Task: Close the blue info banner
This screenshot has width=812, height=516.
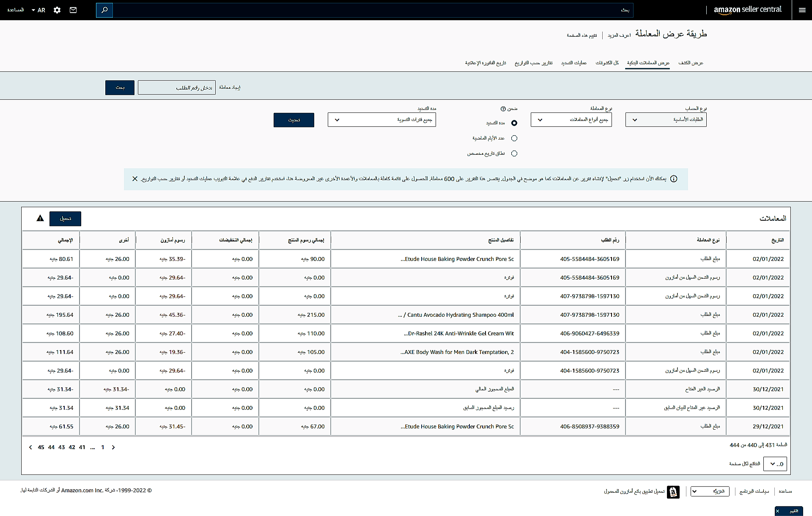Action: coord(135,179)
